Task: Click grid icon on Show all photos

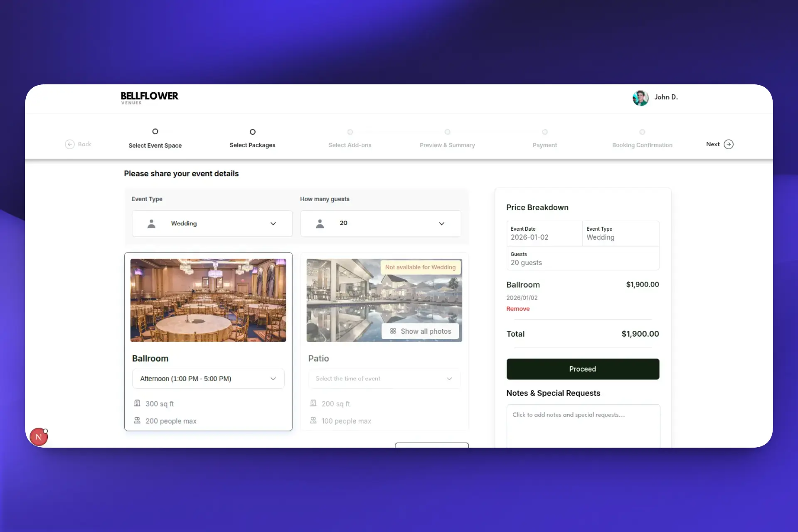Action: (x=393, y=331)
